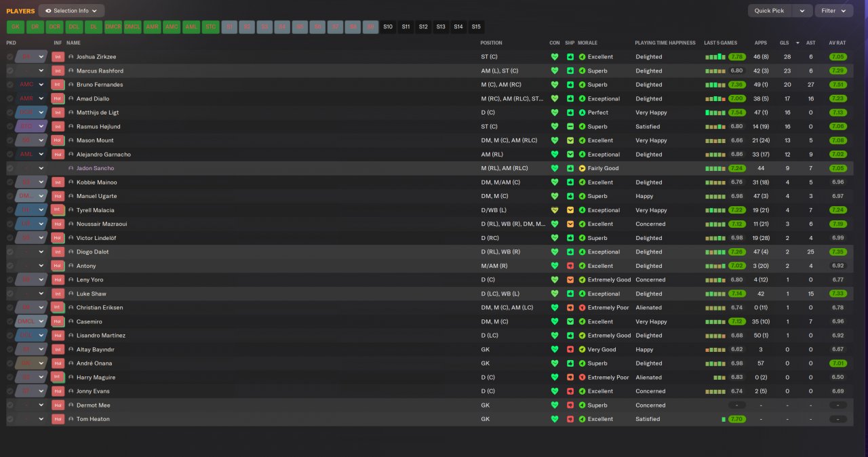Viewport: 868px width, 457px height.
Task: Click the sharpness icon for Matthijs de Ligt
Action: click(x=570, y=113)
